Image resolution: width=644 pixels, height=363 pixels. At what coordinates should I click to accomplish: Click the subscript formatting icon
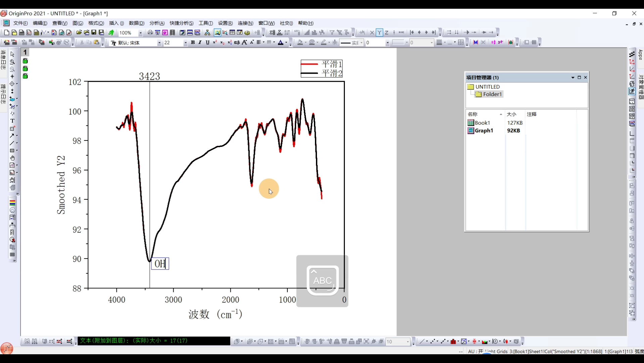coord(222,42)
